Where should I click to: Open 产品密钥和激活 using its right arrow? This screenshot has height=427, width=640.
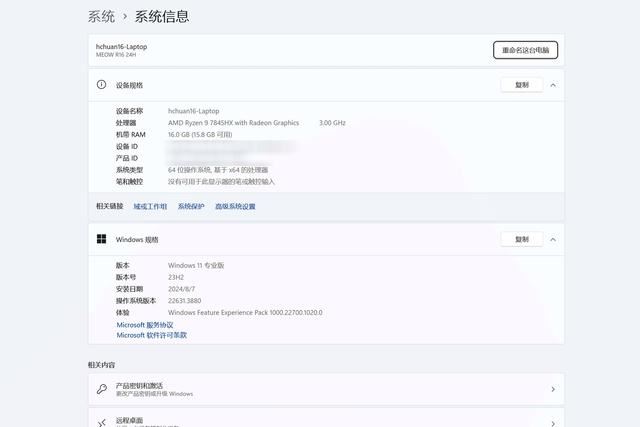coord(553,389)
